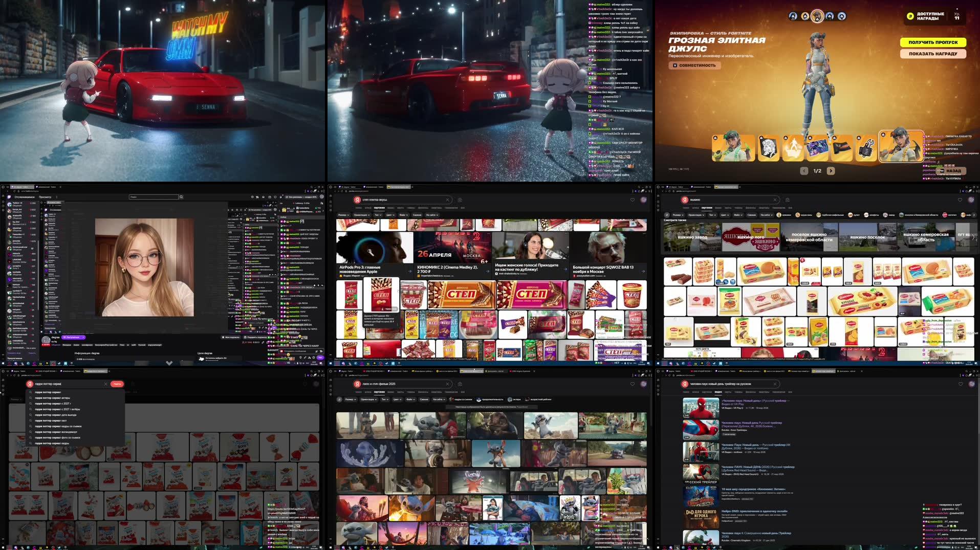Open the Цвет dropdown in Yandex image filters
This screenshot has height=550, width=980.
[390, 214]
